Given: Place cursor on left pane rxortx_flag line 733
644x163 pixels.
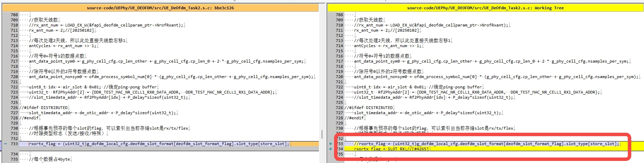Looking at the screenshot, I should pos(158,144).
